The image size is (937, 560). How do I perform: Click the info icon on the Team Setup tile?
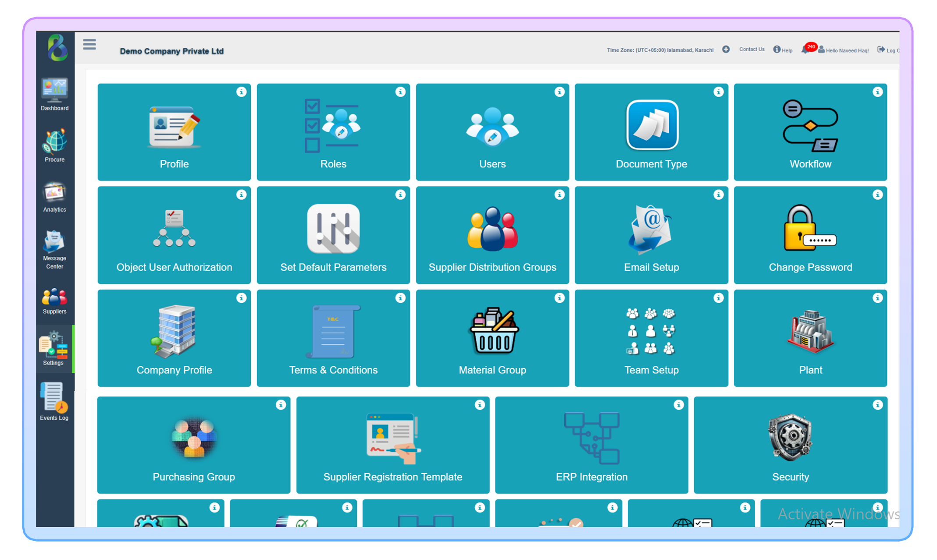[x=718, y=298]
